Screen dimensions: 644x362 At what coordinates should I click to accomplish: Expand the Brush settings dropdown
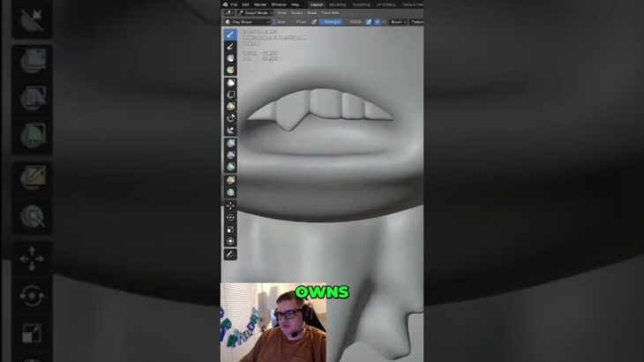pyautogui.click(x=399, y=22)
